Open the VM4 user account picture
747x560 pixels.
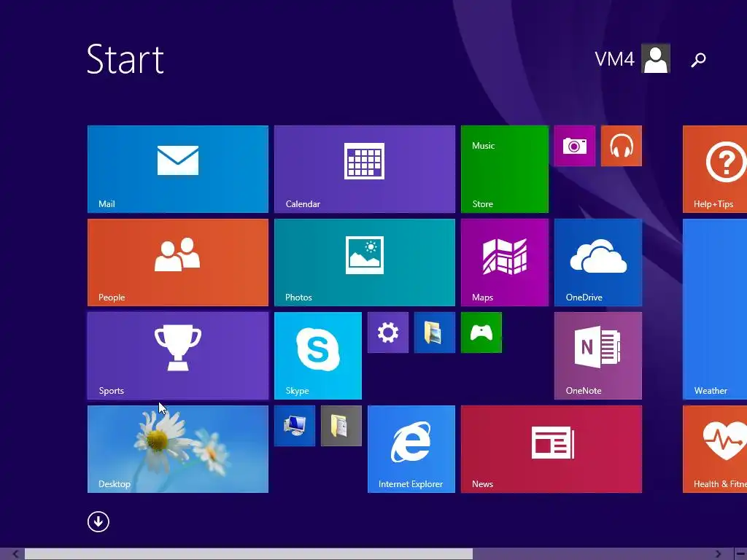[656, 58]
